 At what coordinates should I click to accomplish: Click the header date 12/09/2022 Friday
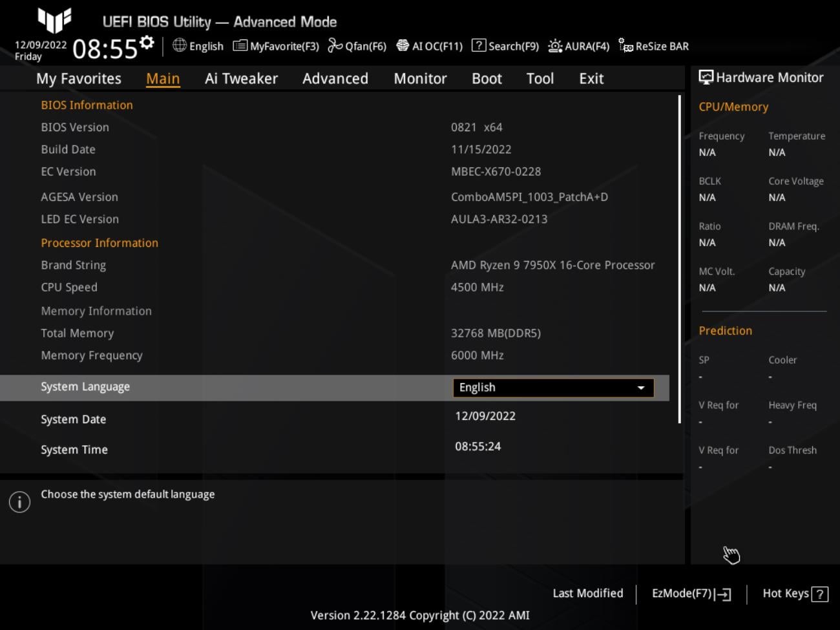click(x=40, y=50)
